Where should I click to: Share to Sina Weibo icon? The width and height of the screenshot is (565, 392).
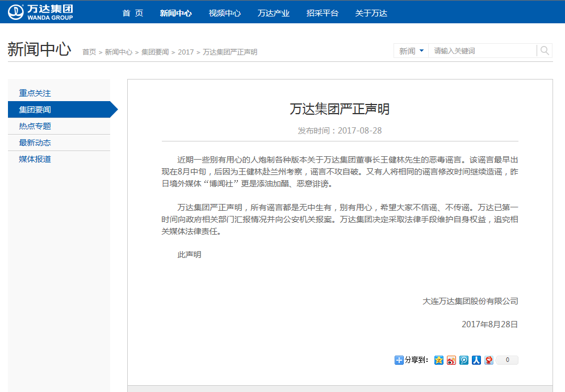(451, 360)
